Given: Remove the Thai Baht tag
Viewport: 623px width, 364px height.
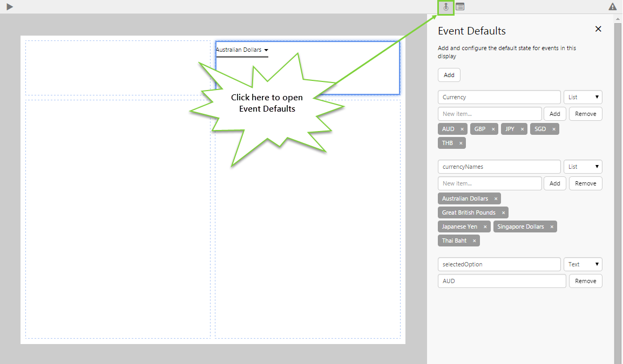Looking at the screenshot, I should coord(475,241).
